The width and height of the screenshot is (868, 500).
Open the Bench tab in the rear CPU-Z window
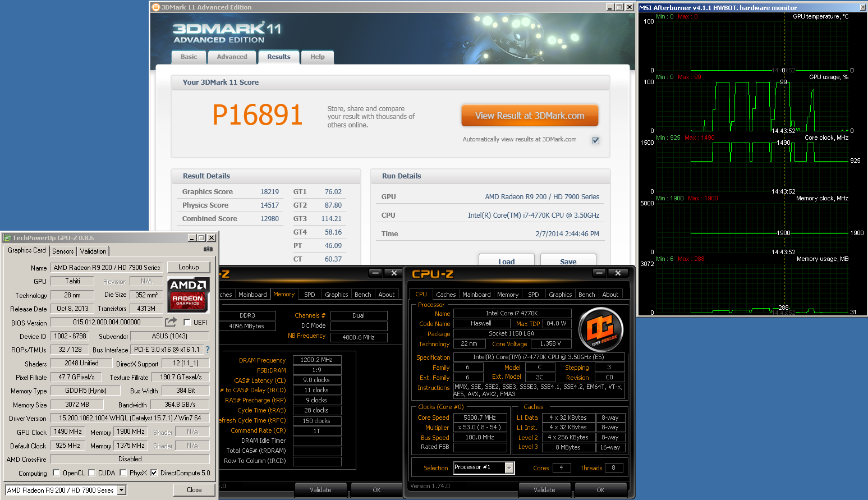[363, 295]
